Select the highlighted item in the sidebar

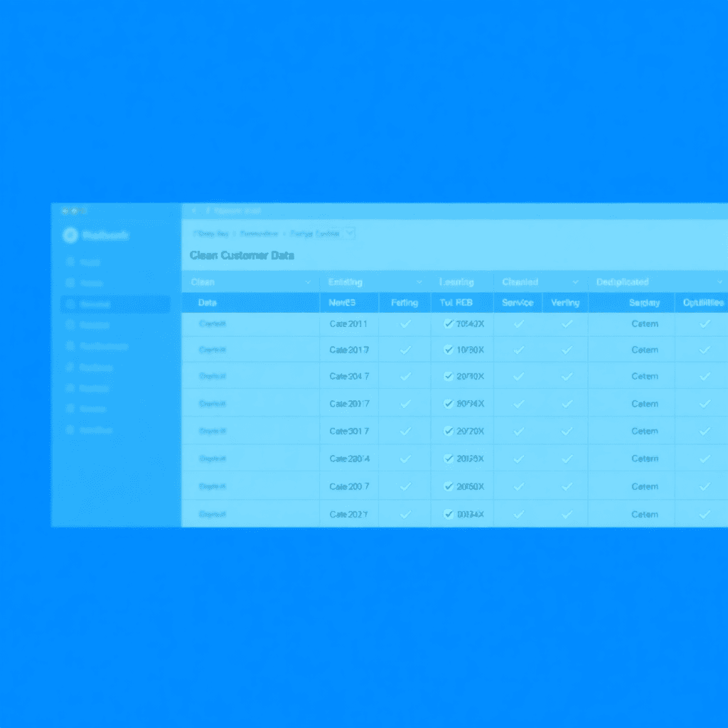pos(115,304)
